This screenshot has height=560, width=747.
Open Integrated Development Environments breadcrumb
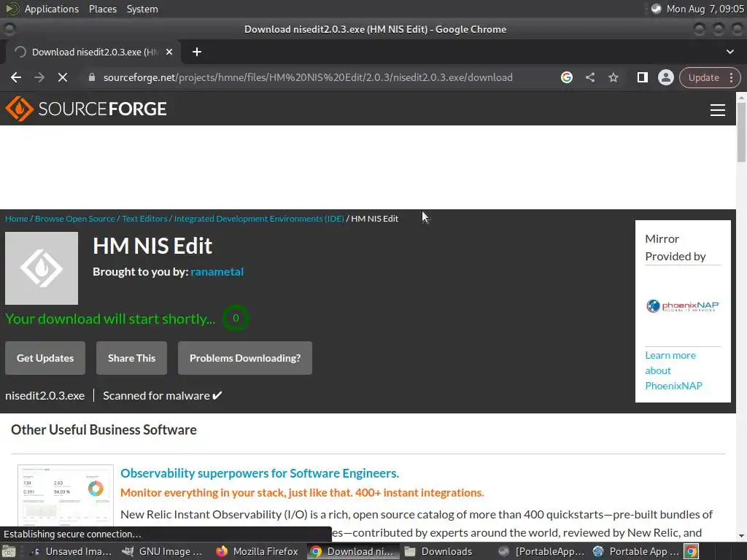(259, 219)
